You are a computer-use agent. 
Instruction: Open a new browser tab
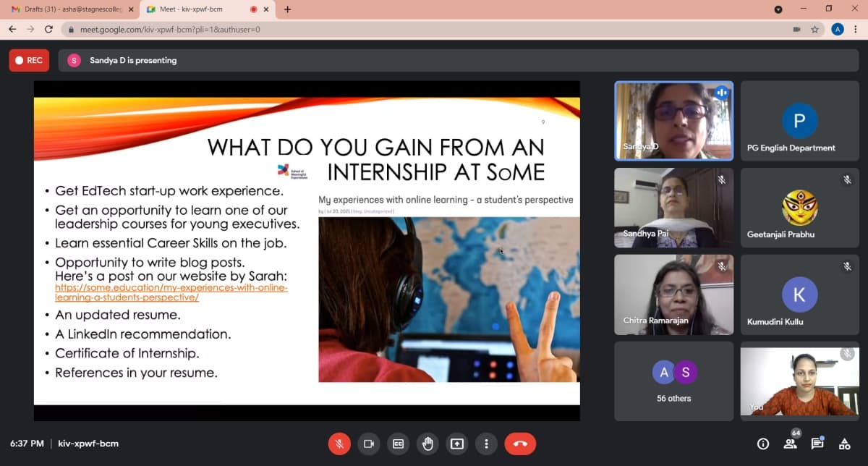click(287, 9)
